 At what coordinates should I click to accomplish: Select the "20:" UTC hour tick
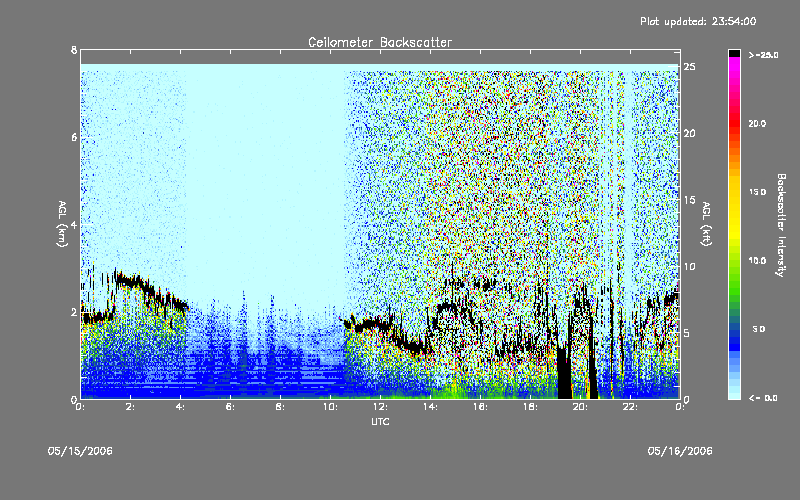click(581, 407)
